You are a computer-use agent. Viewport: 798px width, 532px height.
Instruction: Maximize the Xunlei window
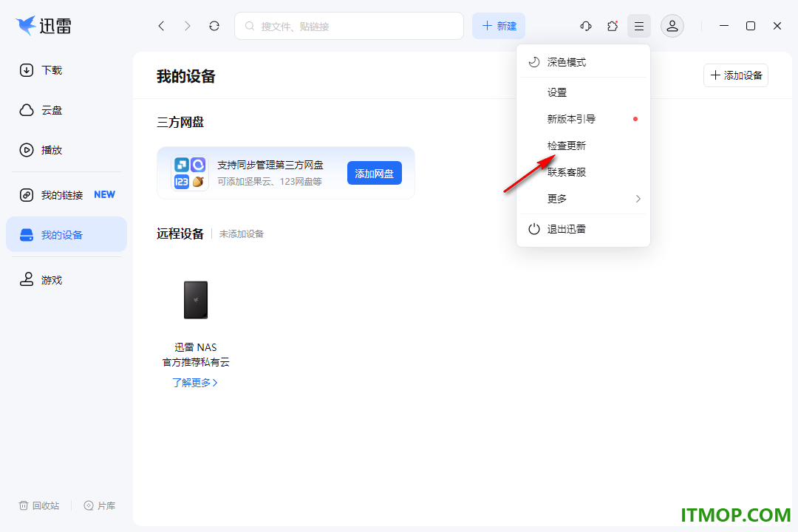pos(751,26)
